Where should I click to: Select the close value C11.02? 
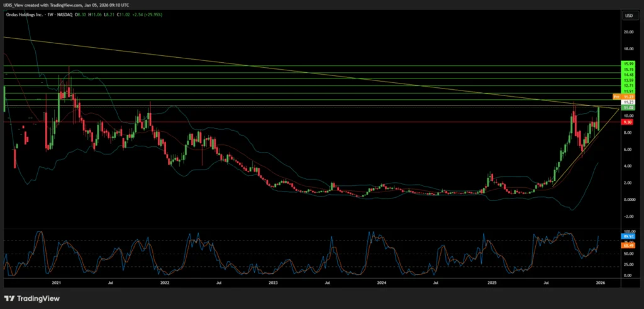point(123,15)
